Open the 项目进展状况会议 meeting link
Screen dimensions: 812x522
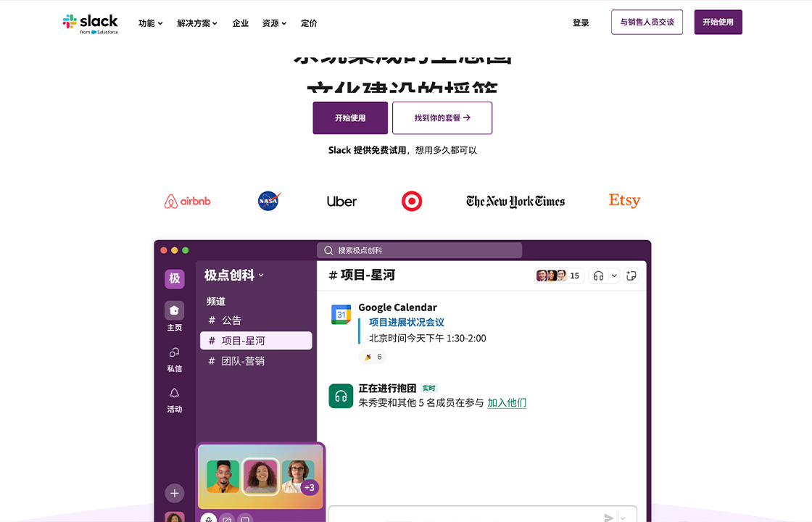[x=407, y=322]
